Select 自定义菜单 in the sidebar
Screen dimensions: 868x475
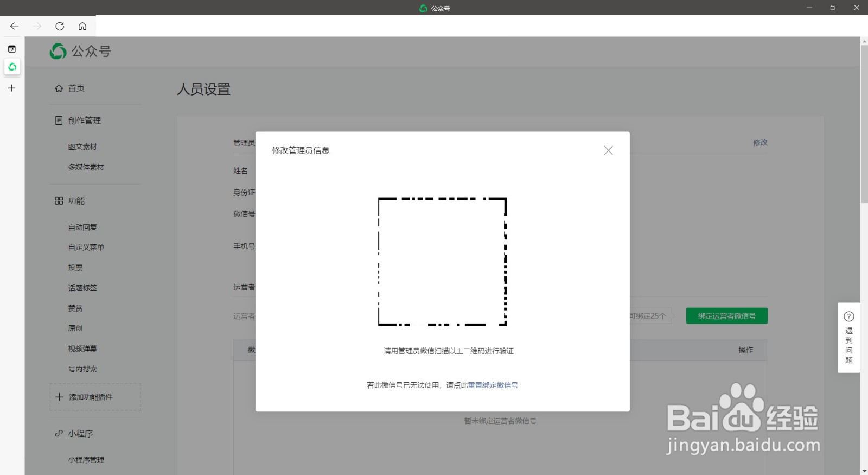click(x=86, y=247)
